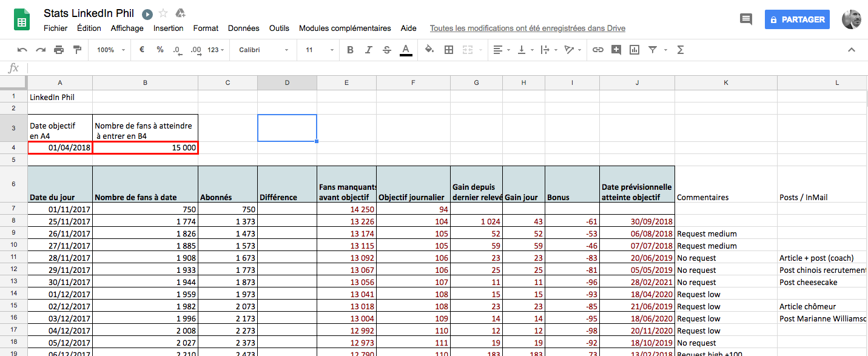Star the document
This screenshot has height=356, width=868.
coord(163,13)
